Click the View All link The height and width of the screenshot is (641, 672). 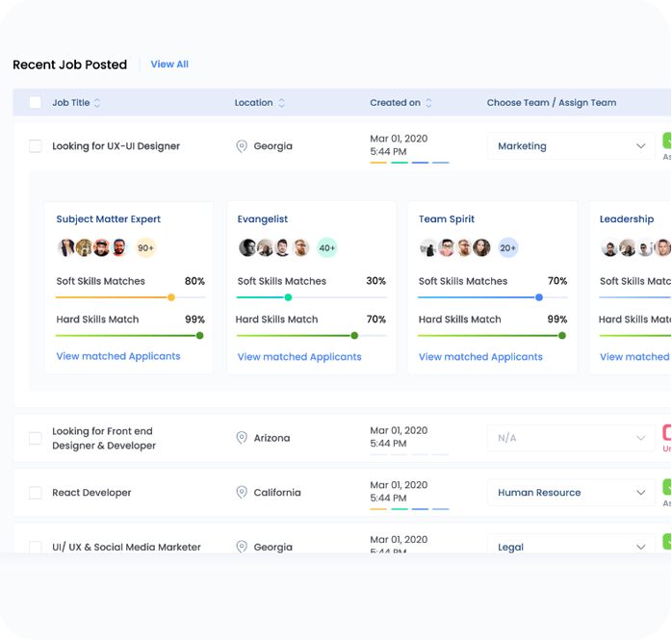(x=169, y=64)
